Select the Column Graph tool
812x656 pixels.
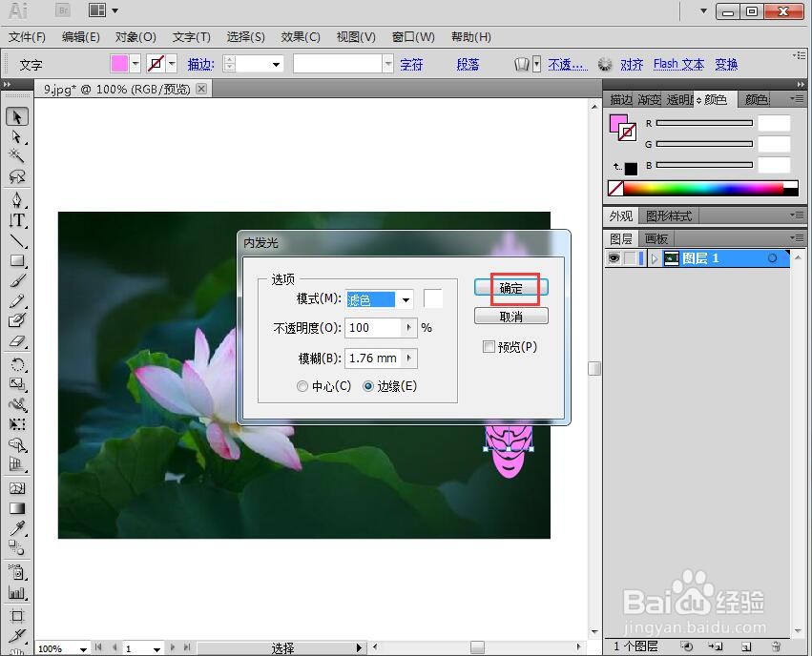(x=17, y=593)
